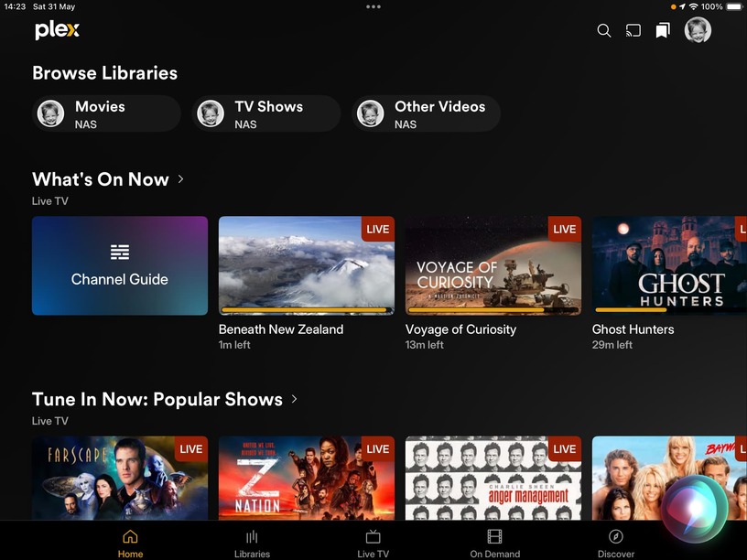The width and height of the screenshot is (747, 560).
Task: Play Beneath New Zealand thumbnail
Action: point(307,265)
